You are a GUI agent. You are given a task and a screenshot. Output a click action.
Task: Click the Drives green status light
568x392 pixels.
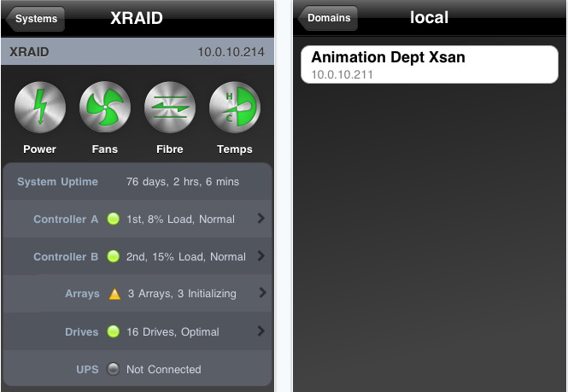tap(114, 331)
